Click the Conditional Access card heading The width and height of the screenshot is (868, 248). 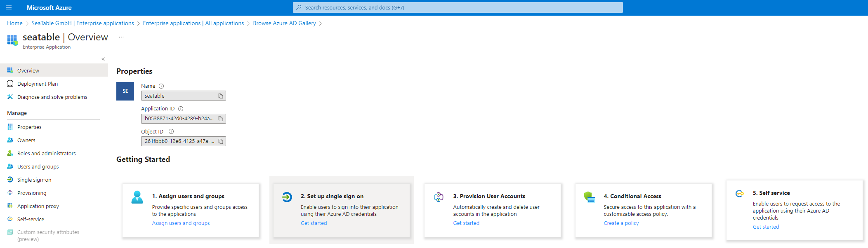click(632, 196)
